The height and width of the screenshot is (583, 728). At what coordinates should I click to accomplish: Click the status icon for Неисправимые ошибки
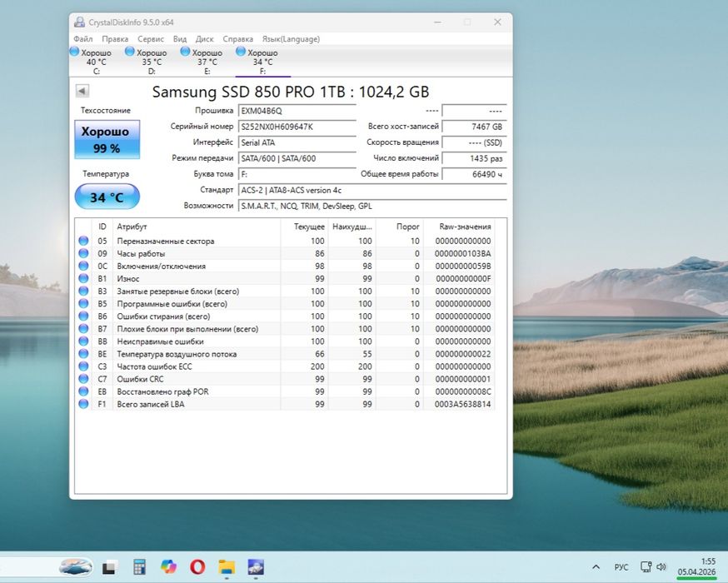pos(83,341)
